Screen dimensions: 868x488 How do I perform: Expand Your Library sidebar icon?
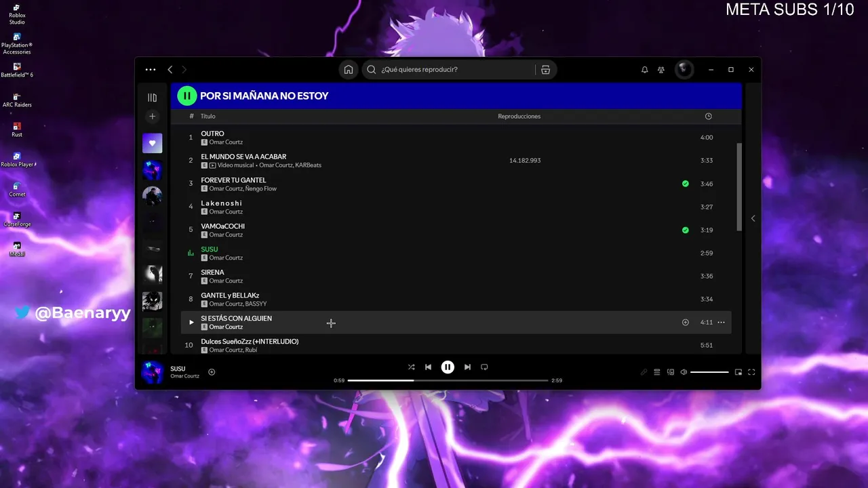152,98
